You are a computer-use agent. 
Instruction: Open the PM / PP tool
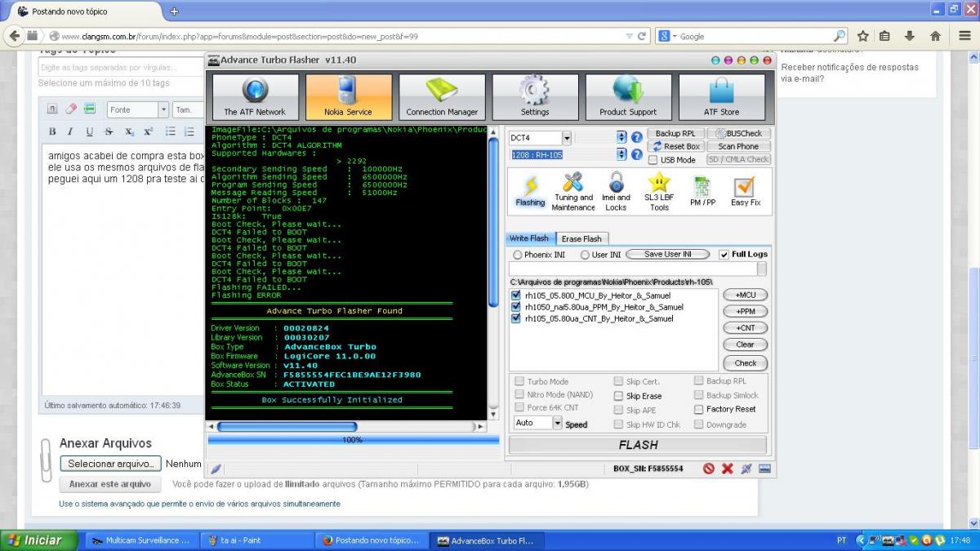pyautogui.click(x=702, y=191)
